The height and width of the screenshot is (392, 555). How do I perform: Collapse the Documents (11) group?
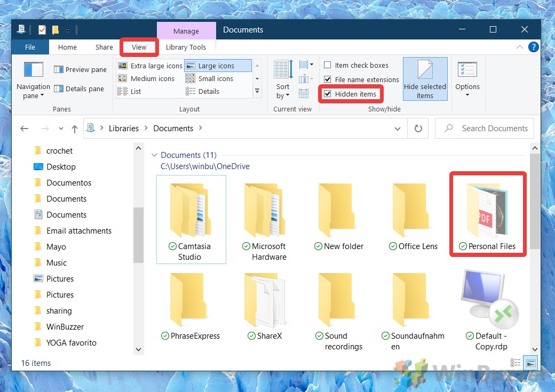pos(155,155)
